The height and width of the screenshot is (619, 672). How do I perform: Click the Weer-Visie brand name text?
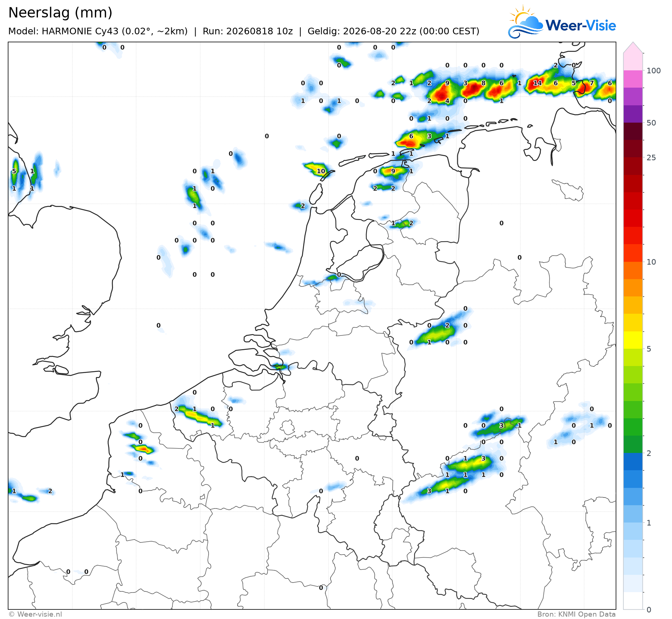(x=581, y=25)
